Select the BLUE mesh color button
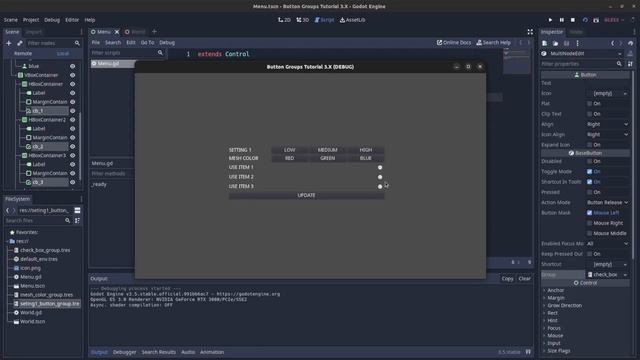Viewport: 640px width, 360px height. pyautogui.click(x=366, y=158)
